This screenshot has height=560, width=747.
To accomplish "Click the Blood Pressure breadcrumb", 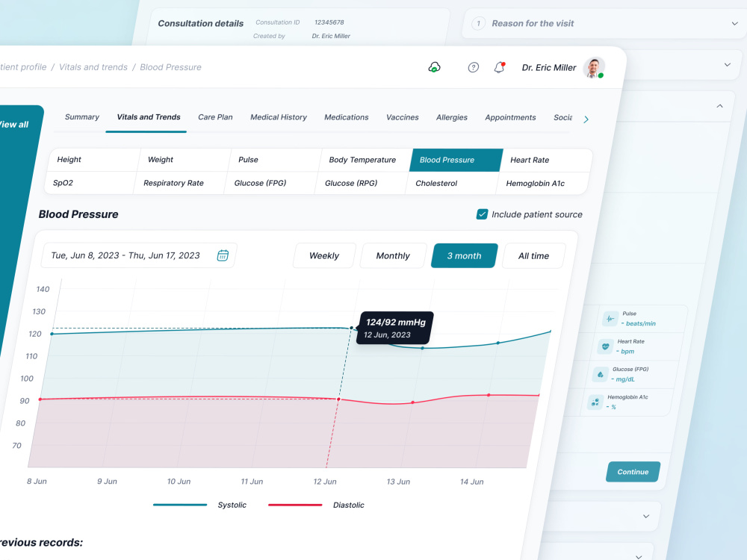I will (170, 67).
